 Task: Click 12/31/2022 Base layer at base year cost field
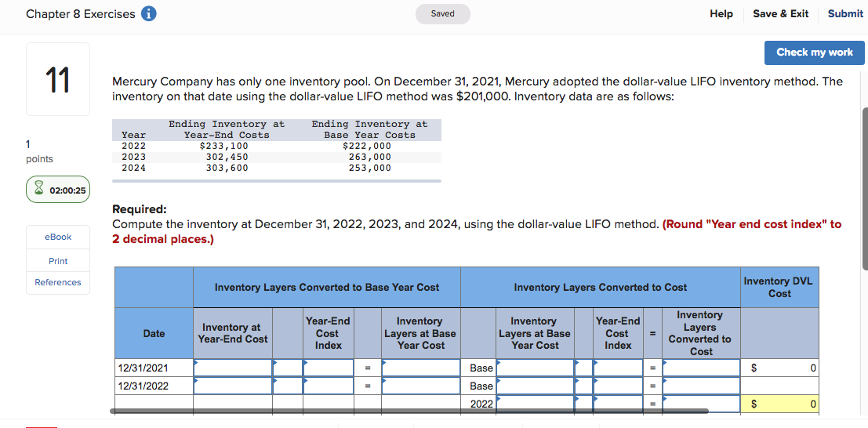pos(535,386)
